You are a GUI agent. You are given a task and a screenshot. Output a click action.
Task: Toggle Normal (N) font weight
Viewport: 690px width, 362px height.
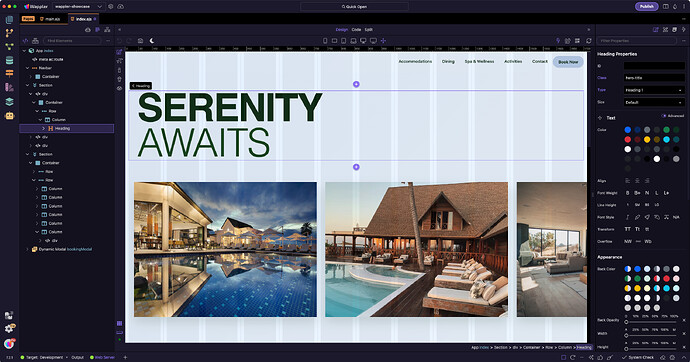647,193
